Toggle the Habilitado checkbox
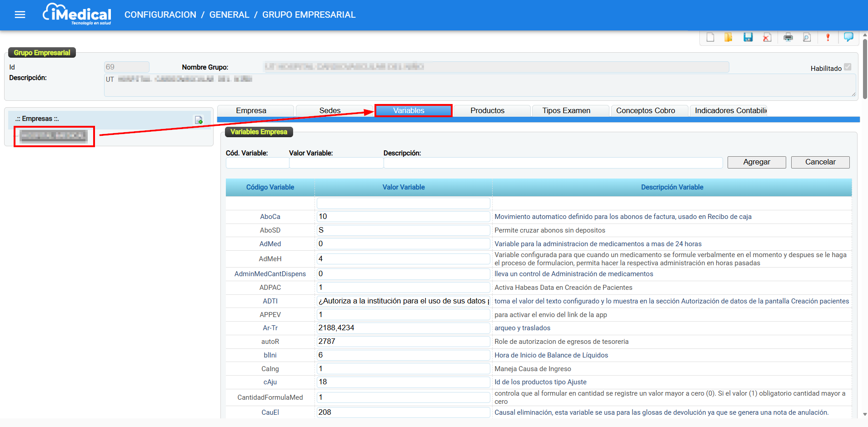 click(x=848, y=67)
